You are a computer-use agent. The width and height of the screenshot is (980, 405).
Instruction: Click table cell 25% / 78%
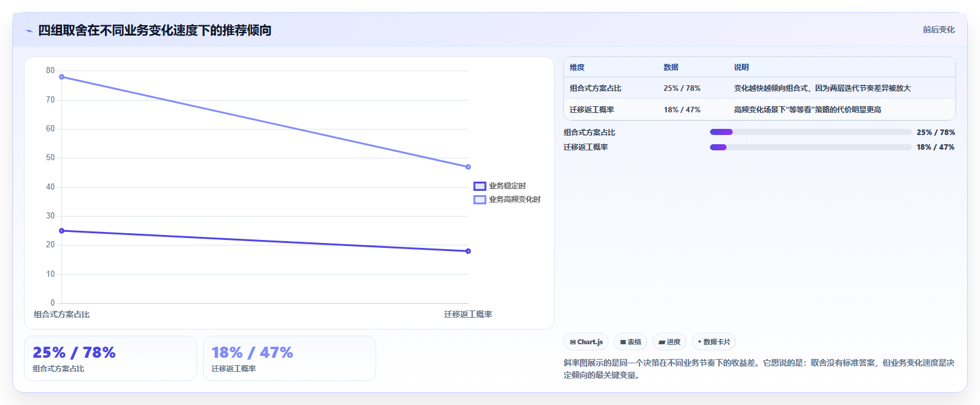682,88
